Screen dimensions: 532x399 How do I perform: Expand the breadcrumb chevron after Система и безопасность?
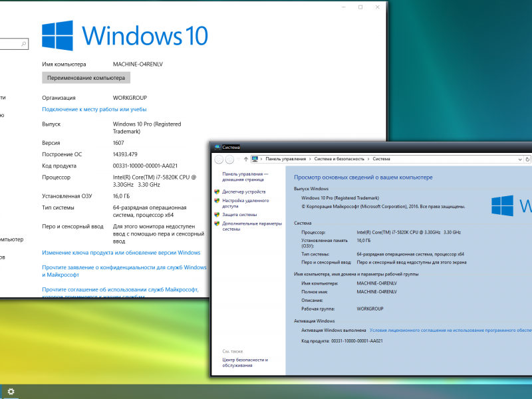(x=368, y=159)
